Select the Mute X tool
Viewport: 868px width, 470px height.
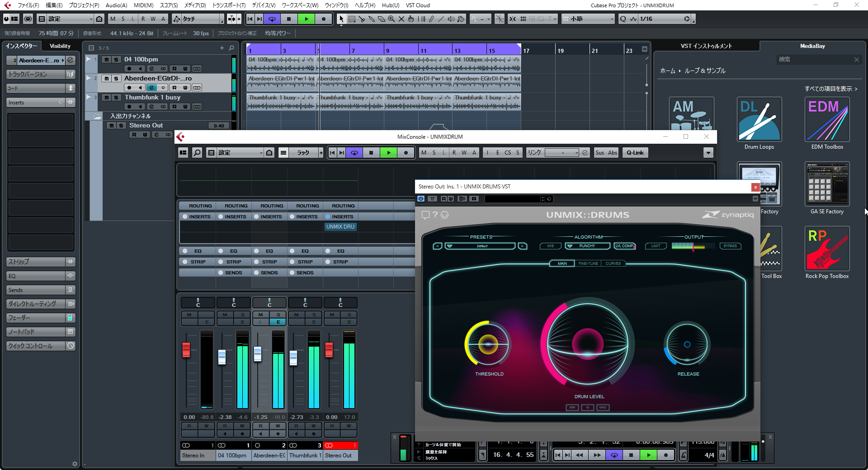[x=401, y=19]
